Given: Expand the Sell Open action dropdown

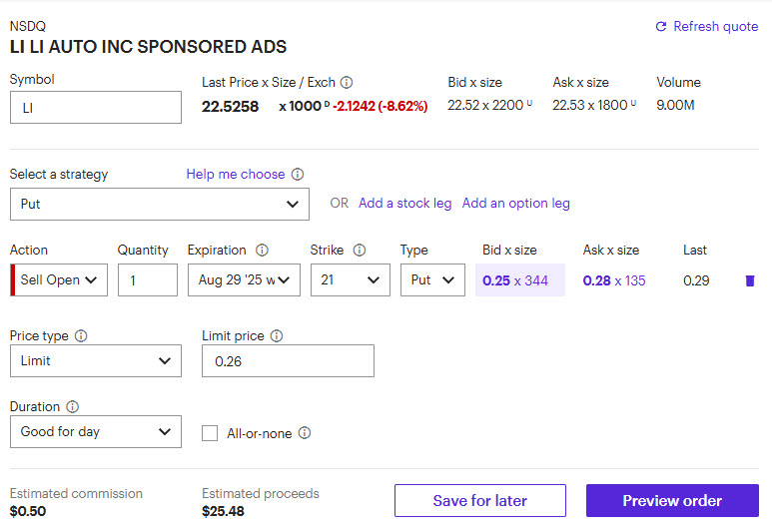Looking at the screenshot, I should click(59, 280).
